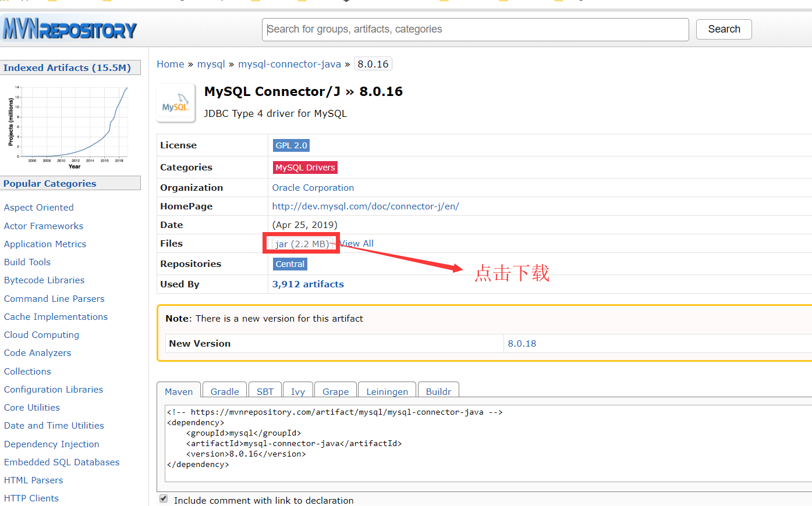Open Command Line Parsers category
This screenshot has height=506, width=812.
point(54,299)
